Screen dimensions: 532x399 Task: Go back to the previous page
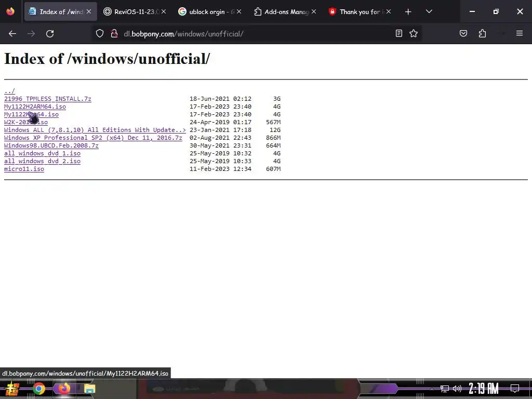(12, 34)
